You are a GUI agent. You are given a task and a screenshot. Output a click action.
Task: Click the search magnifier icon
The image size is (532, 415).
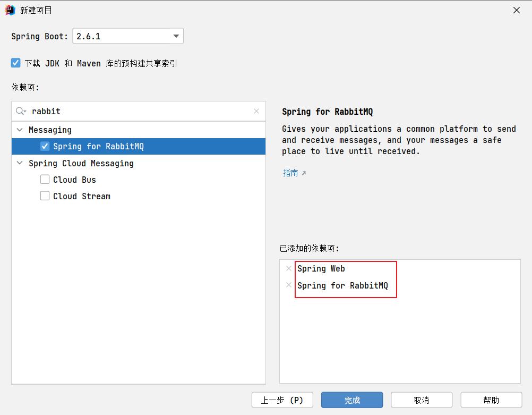click(21, 111)
